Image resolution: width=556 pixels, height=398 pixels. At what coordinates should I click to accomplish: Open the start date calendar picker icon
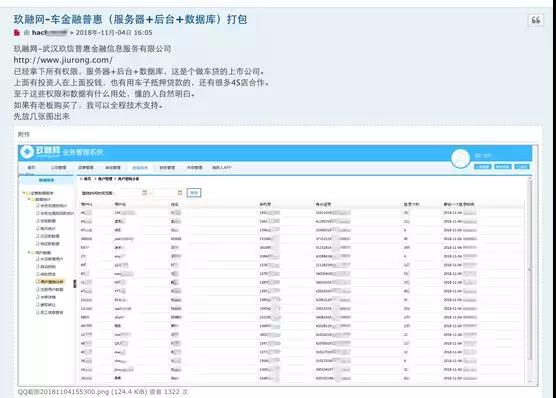click(144, 193)
